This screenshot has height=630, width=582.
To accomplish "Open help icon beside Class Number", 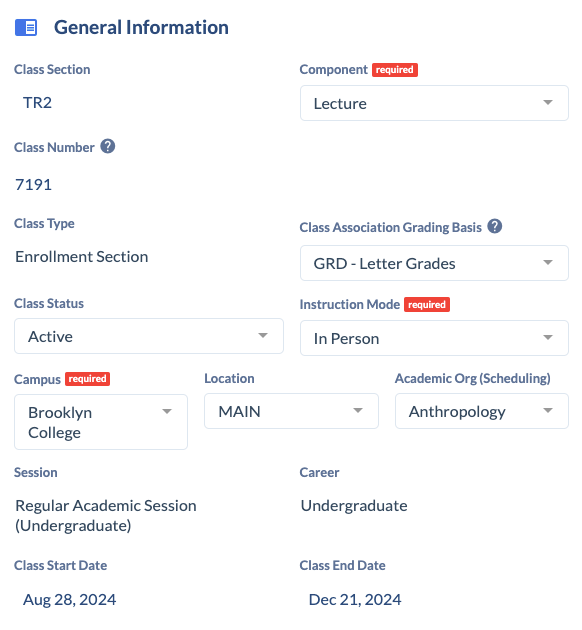I will [x=108, y=146].
